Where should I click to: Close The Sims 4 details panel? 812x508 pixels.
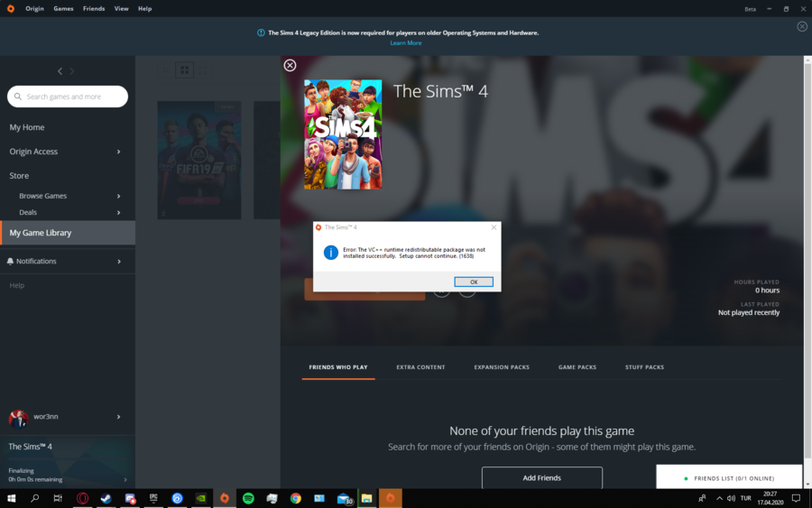pos(290,65)
